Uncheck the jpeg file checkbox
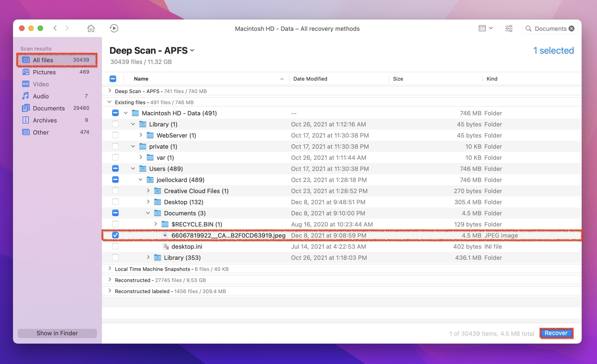597x364 pixels. pos(115,235)
